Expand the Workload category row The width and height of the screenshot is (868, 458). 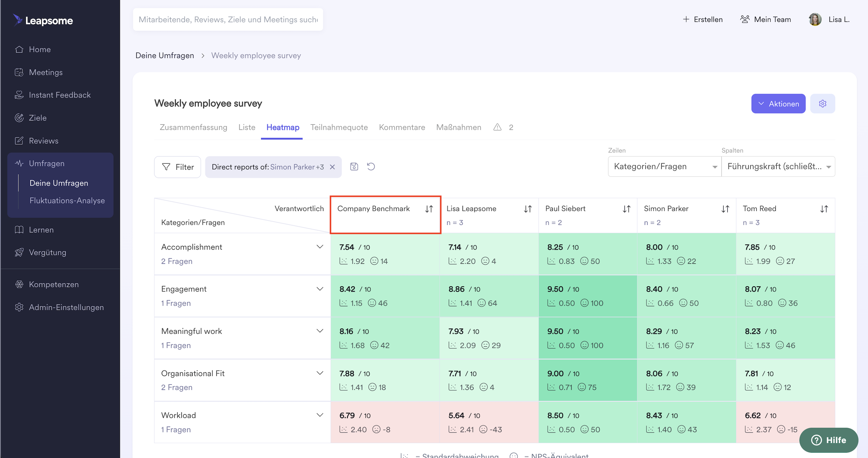tap(320, 415)
